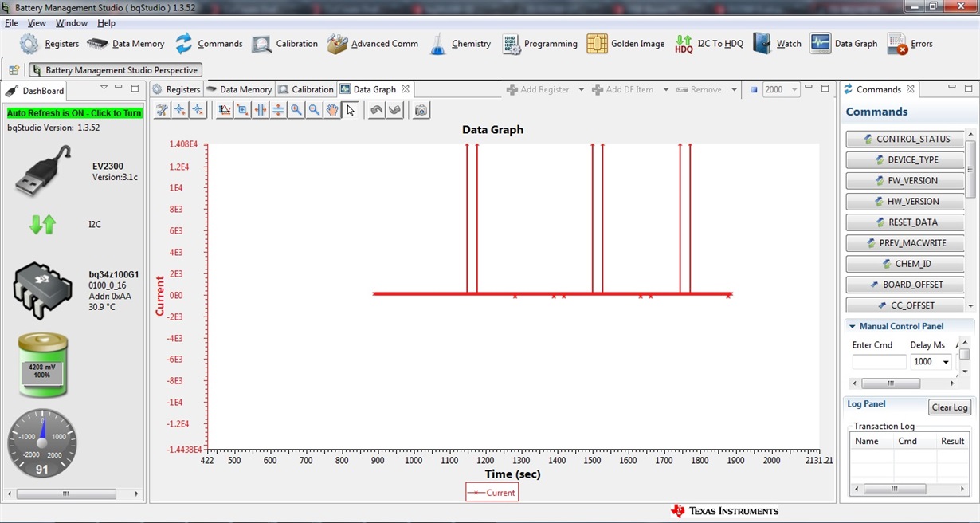Open the Registers toolbar view

(x=49, y=44)
